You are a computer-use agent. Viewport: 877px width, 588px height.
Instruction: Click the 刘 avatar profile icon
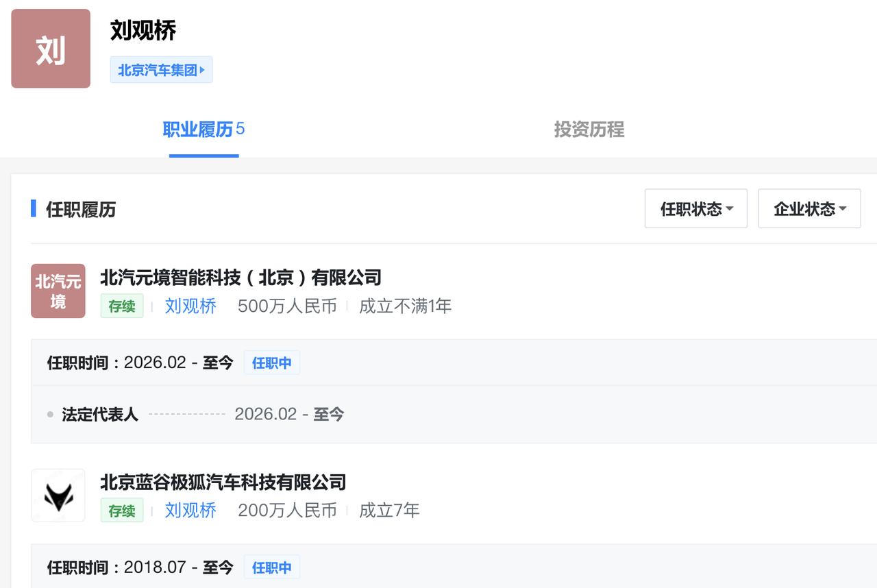pos(51,49)
